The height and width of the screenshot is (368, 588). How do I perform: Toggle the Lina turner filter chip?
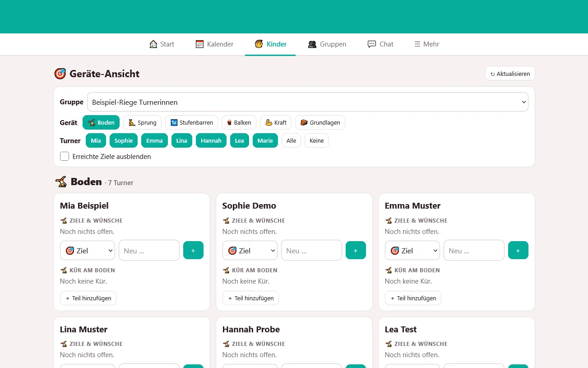click(182, 140)
